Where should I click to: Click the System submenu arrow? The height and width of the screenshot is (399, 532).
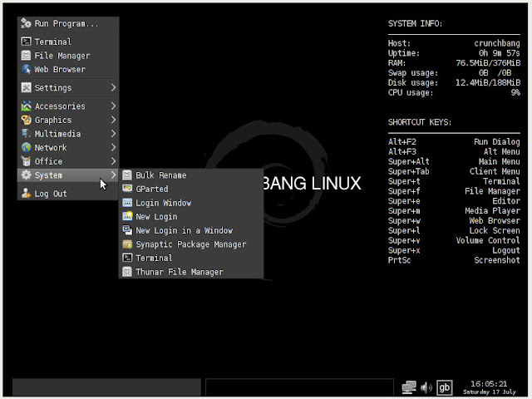pyautogui.click(x=113, y=175)
